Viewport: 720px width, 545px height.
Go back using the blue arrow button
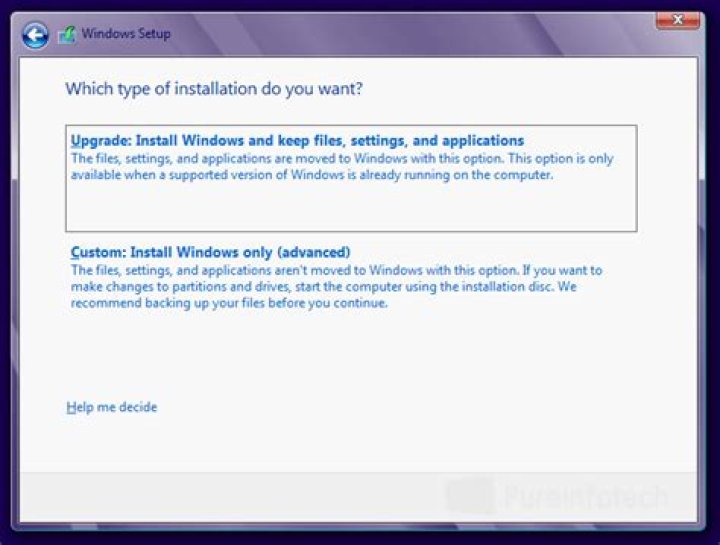[35, 35]
